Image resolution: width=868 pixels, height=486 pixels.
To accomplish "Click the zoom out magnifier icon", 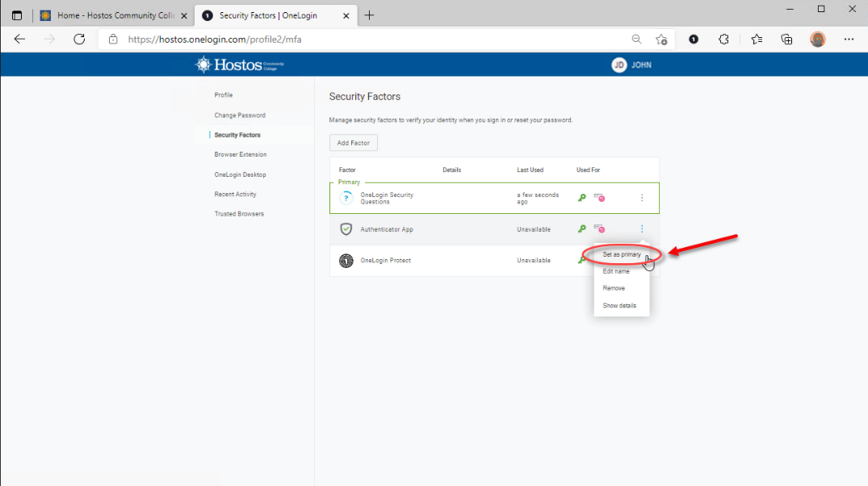I will click(x=636, y=39).
